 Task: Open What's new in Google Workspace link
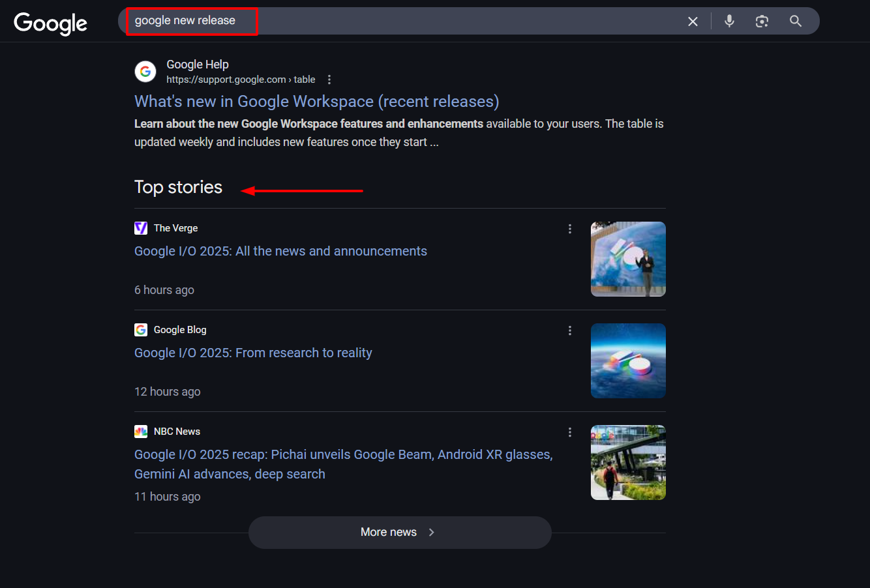(x=317, y=102)
